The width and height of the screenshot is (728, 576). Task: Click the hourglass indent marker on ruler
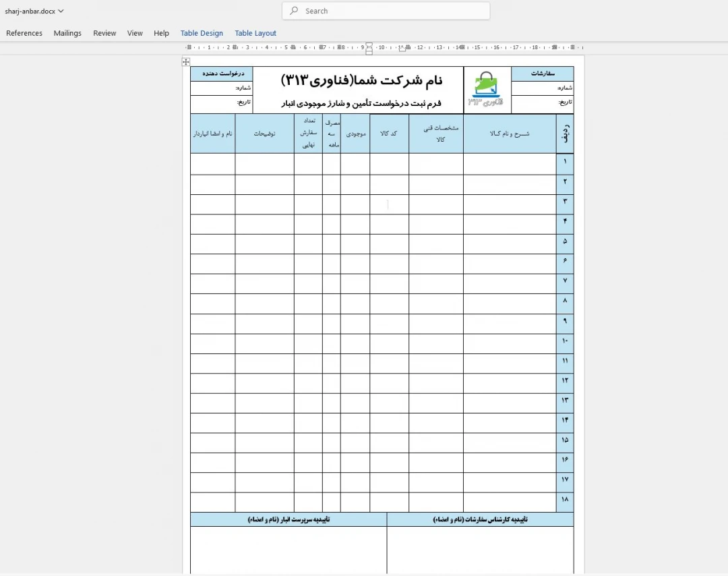tap(369, 48)
